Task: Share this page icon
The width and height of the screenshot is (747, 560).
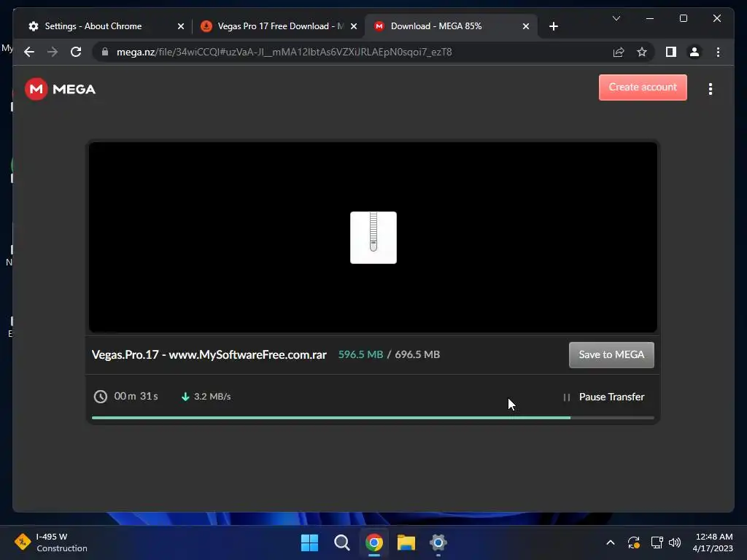Action: 619,52
